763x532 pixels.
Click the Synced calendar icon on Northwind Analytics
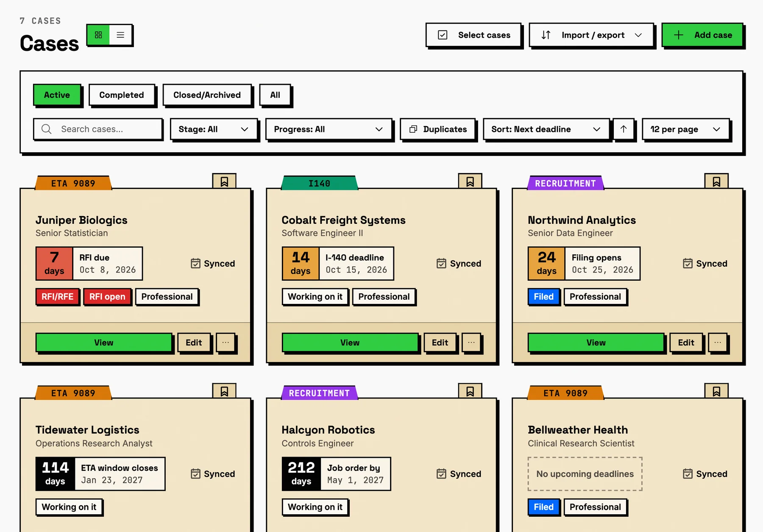pos(688,263)
